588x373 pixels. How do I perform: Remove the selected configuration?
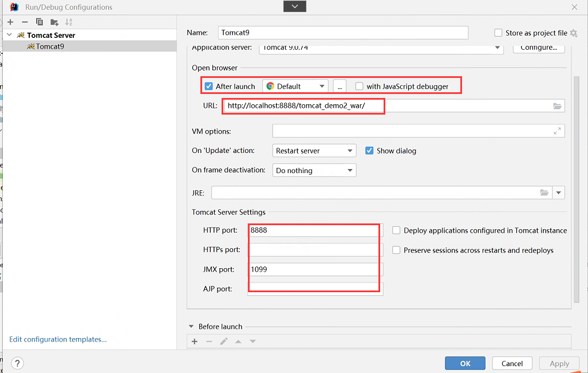[x=25, y=22]
